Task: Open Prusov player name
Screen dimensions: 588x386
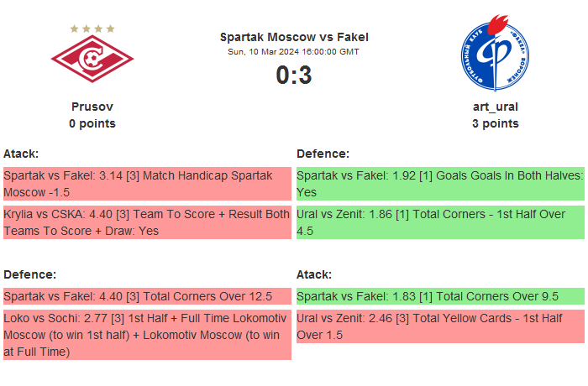Action: (92, 107)
